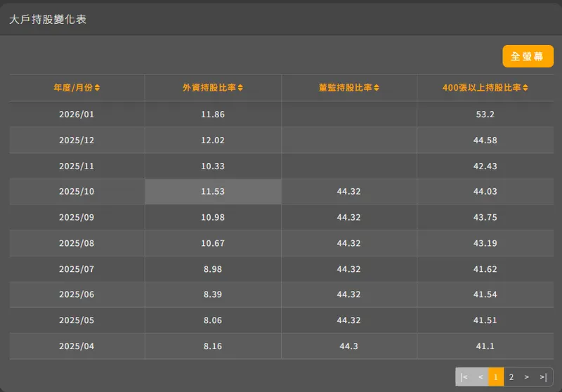The width and height of the screenshot is (562, 392).
Task: Jump to last page pagination icon
Action: (543, 377)
